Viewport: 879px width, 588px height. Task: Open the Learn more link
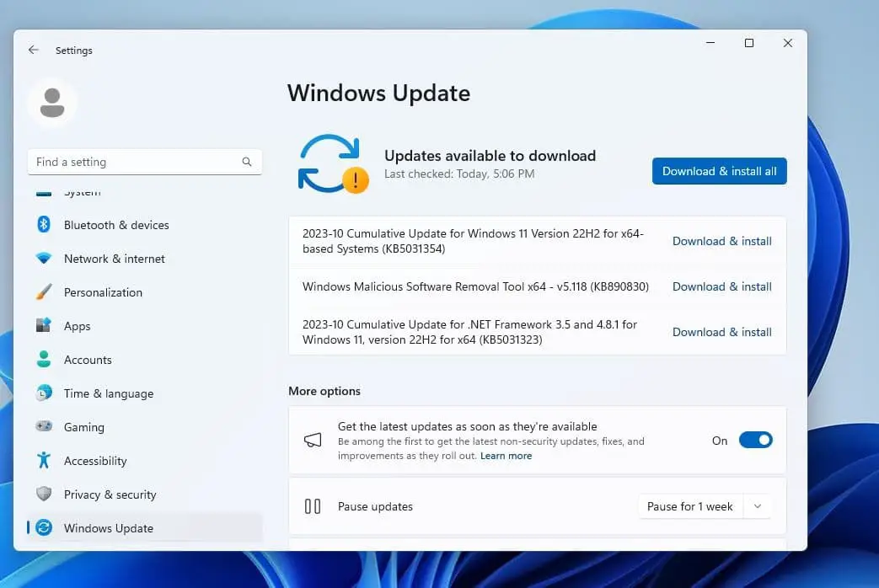(506, 456)
